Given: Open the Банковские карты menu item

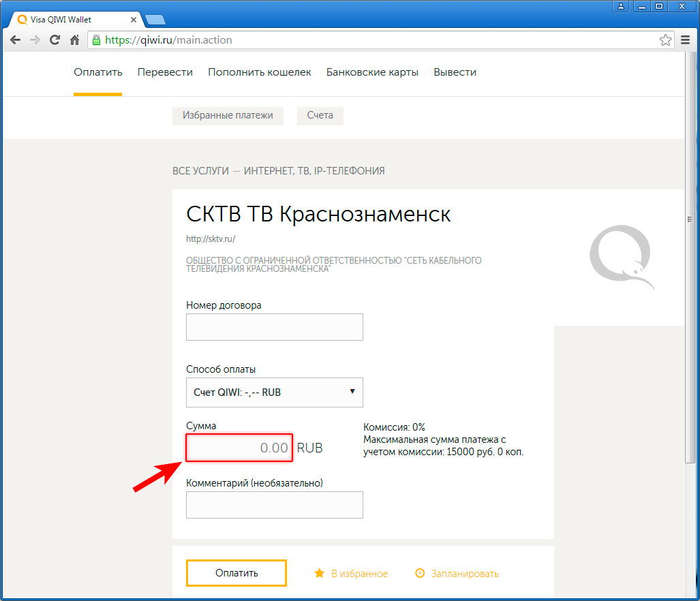Looking at the screenshot, I should click(x=372, y=72).
